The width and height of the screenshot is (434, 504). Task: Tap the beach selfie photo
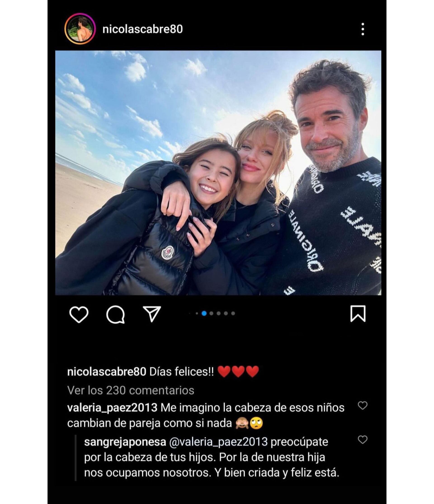pyautogui.click(x=218, y=173)
